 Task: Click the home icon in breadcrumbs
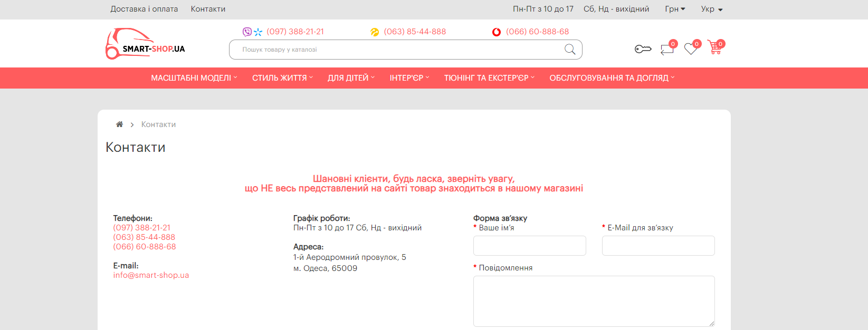click(119, 124)
